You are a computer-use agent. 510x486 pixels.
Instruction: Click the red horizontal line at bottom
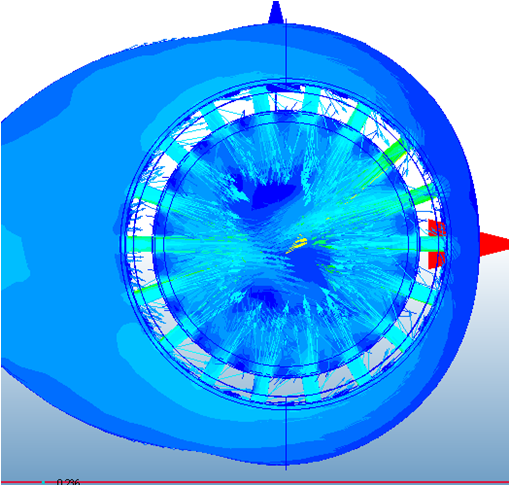coord(255,482)
